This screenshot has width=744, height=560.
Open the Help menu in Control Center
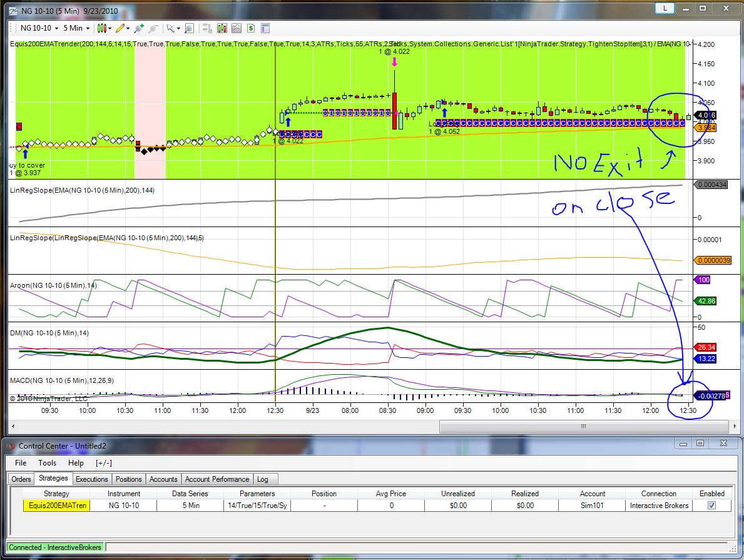tap(76, 463)
